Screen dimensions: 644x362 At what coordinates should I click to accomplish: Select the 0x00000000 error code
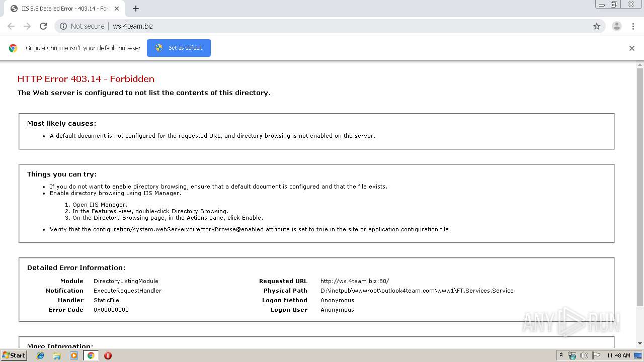111,310
